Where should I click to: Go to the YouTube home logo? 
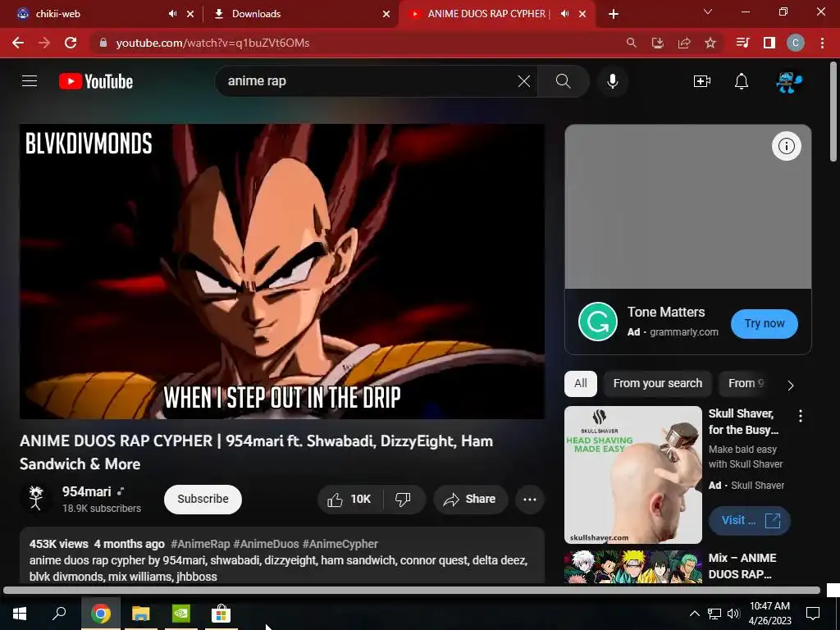96,81
